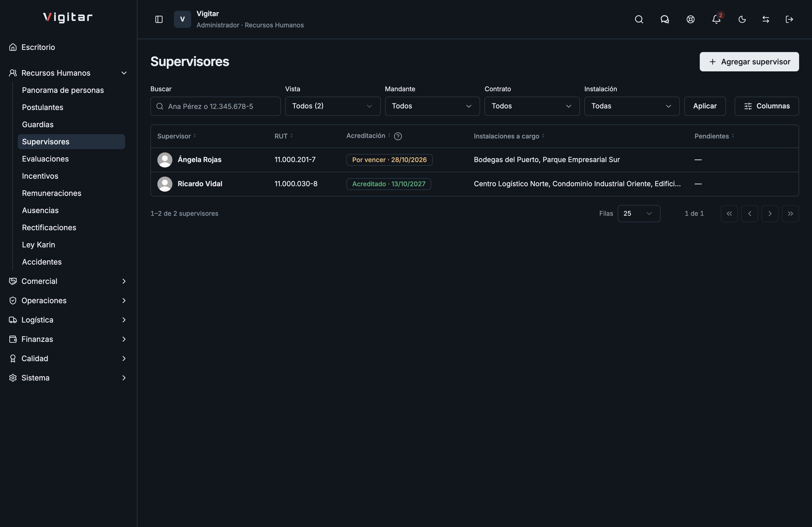This screenshot has width=812, height=527.
Task: Expand the Comercial menu
Action: tap(68, 281)
